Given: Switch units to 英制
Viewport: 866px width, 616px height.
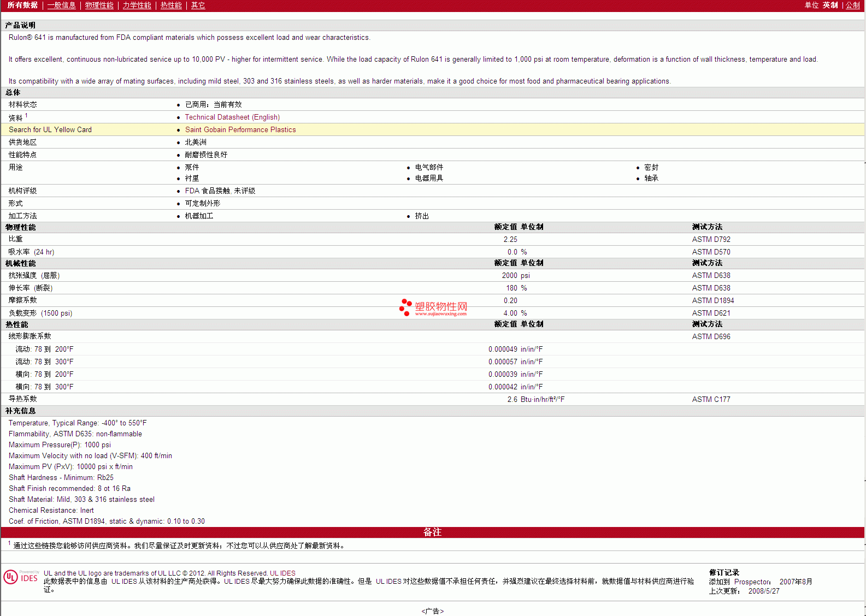Looking at the screenshot, I should point(830,5).
